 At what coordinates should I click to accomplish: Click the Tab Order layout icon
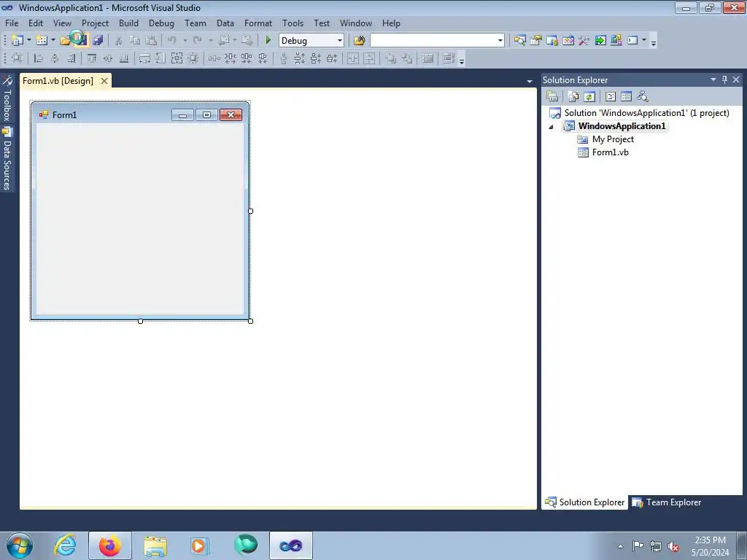pyautogui.click(x=449, y=58)
